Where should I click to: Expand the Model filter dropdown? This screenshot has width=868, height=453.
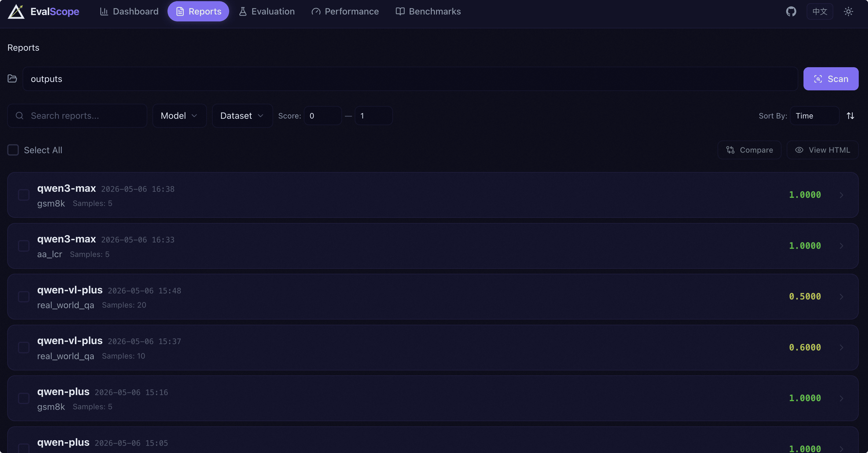tap(179, 116)
